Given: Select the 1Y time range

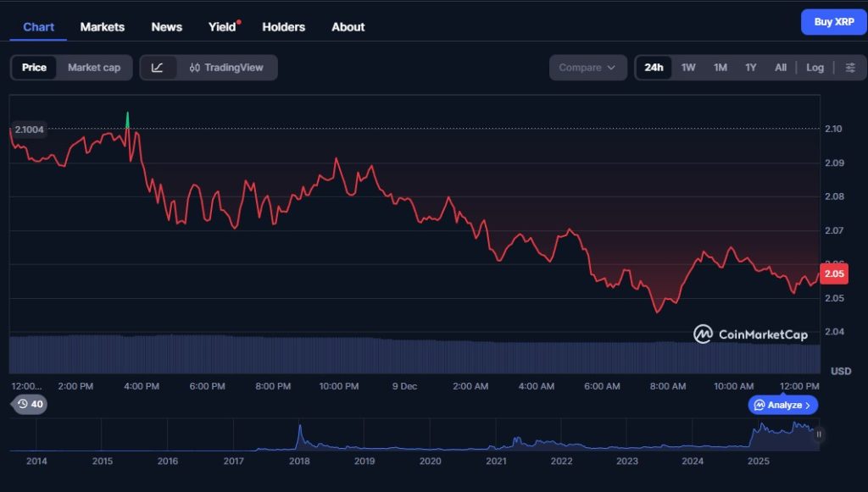Looking at the screenshot, I should pos(750,68).
